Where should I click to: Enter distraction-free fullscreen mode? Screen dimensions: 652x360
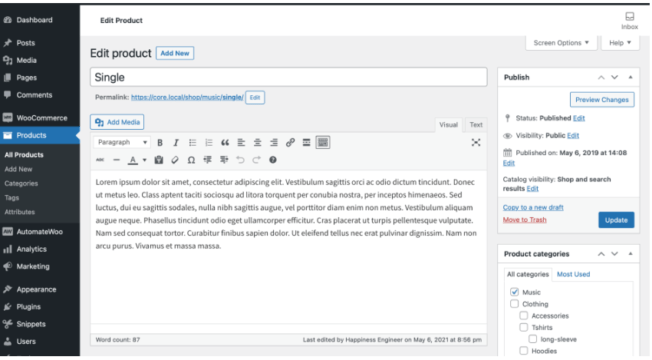point(476,143)
